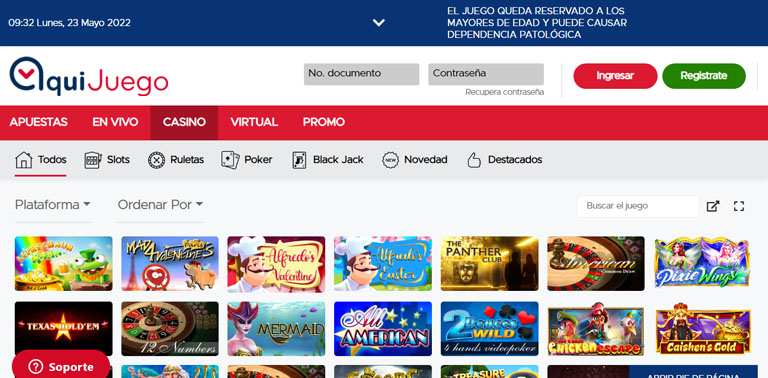
Task: Click the Poker cards icon
Action: click(230, 160)
